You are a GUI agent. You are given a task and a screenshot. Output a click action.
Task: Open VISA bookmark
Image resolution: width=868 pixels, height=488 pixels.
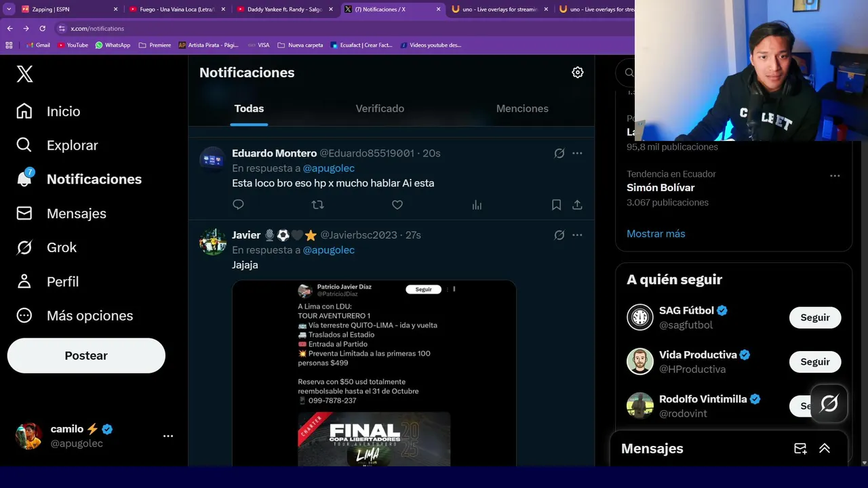258,45
